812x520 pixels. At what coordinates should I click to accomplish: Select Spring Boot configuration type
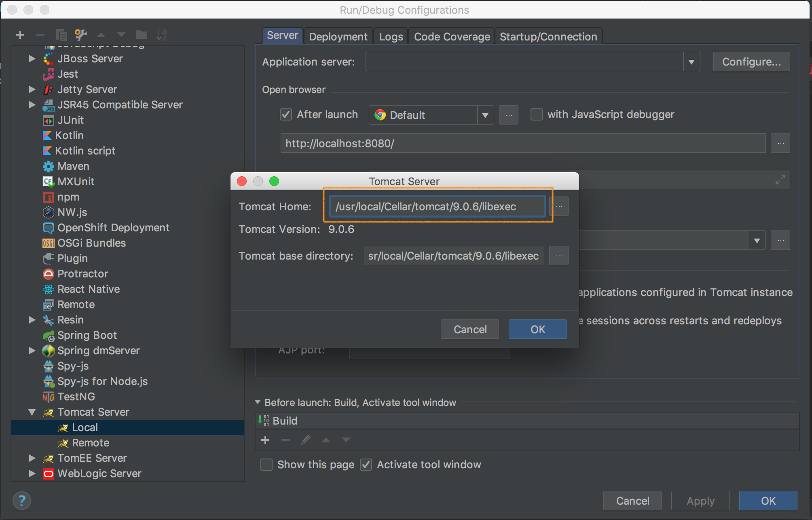[x=87, y=335]
